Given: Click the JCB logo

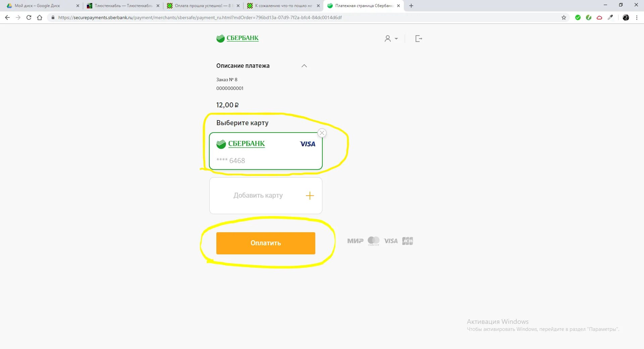Looking at the screenshot, I should [408, 241].
